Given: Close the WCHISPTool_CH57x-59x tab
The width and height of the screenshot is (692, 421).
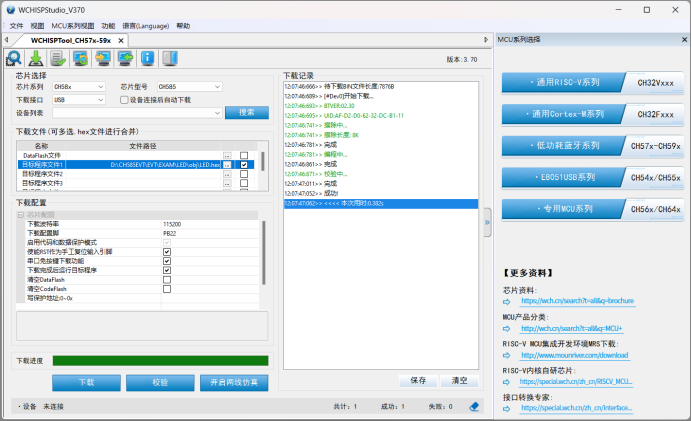Looking at the screenshot, I should [121, 41].
